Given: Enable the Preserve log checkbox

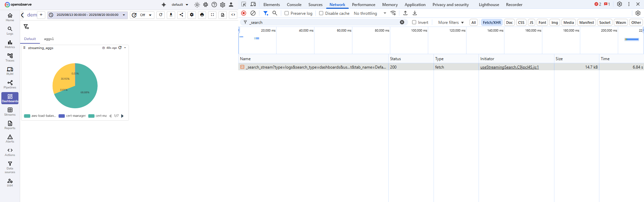Looking at the screenshot, I should point(287,13).
